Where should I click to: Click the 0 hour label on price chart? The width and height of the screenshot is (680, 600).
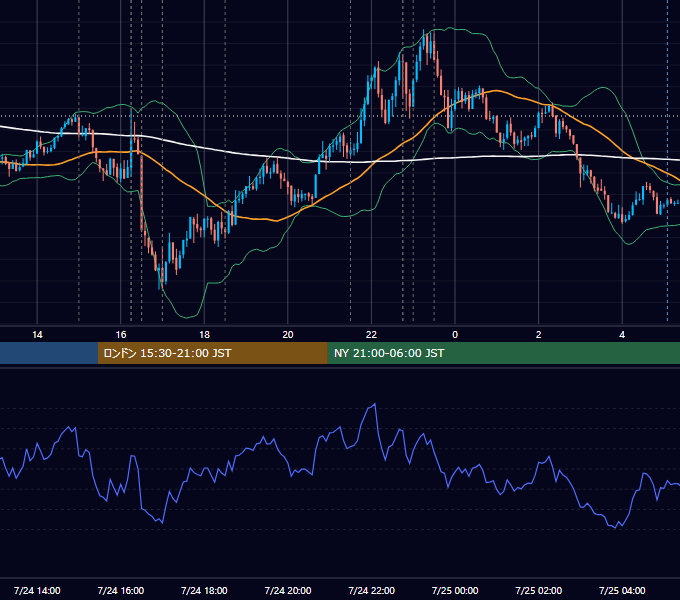click(455, 335)
